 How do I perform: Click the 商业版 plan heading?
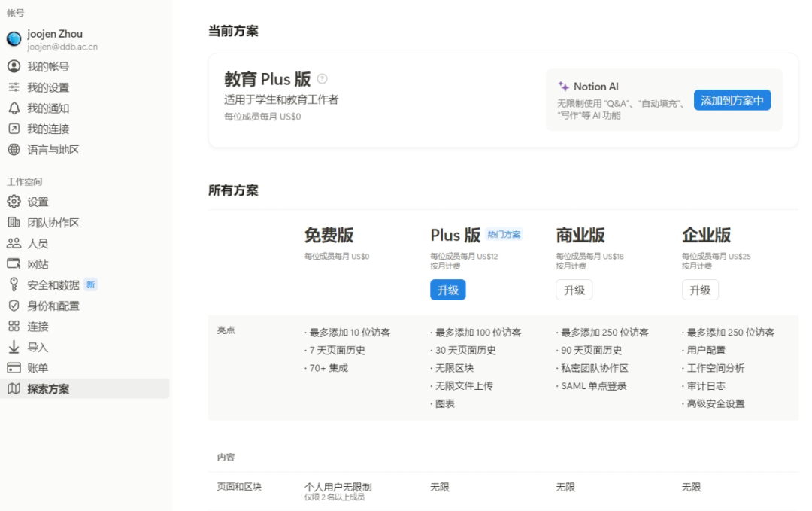[580, 235]
